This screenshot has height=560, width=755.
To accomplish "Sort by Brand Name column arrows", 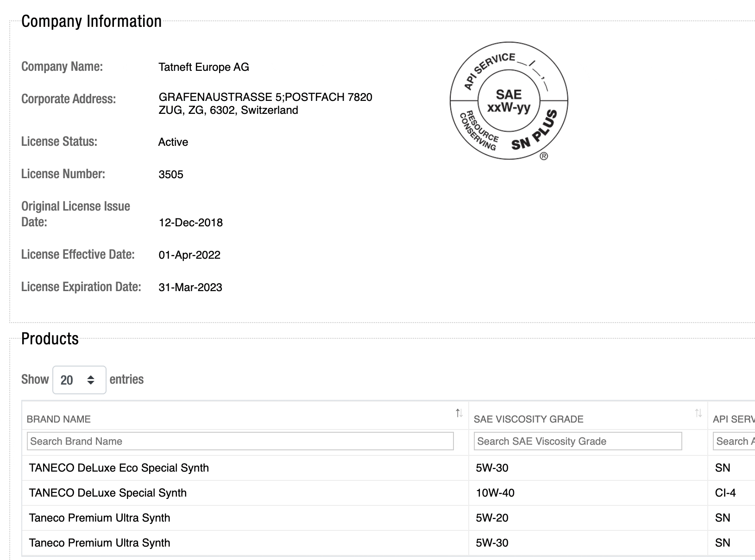I will [x=459, y=413].
